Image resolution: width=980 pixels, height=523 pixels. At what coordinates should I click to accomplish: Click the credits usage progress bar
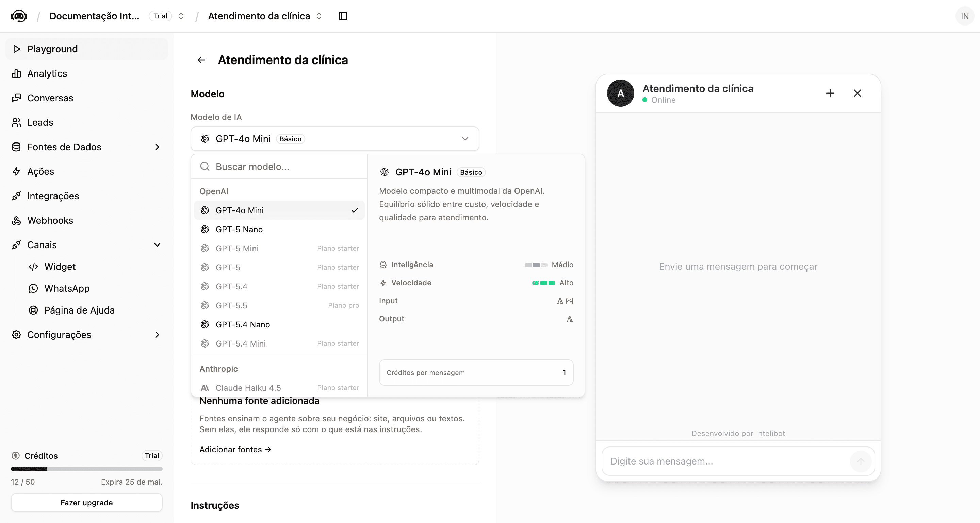[87, 469]
